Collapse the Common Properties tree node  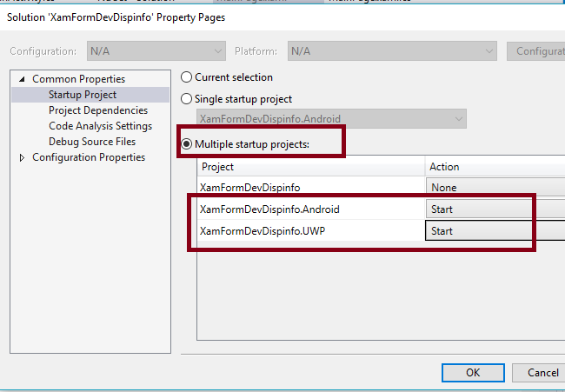[x=23, y=79]
